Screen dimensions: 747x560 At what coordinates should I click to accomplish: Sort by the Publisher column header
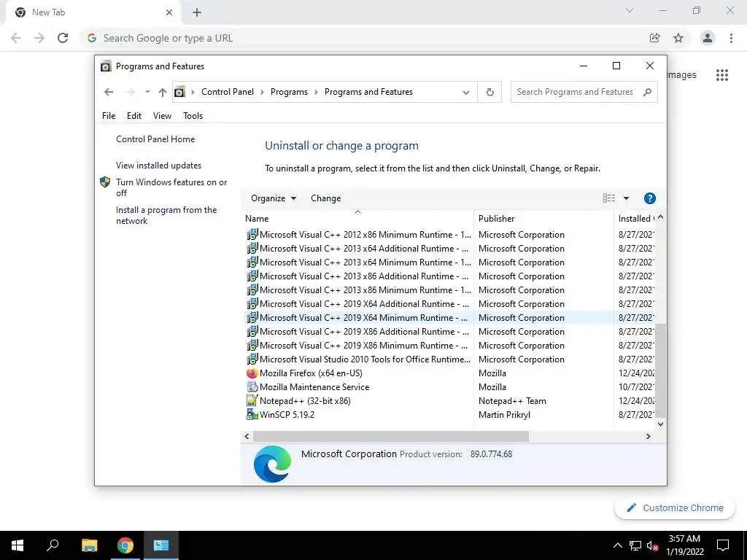(543, 219)
